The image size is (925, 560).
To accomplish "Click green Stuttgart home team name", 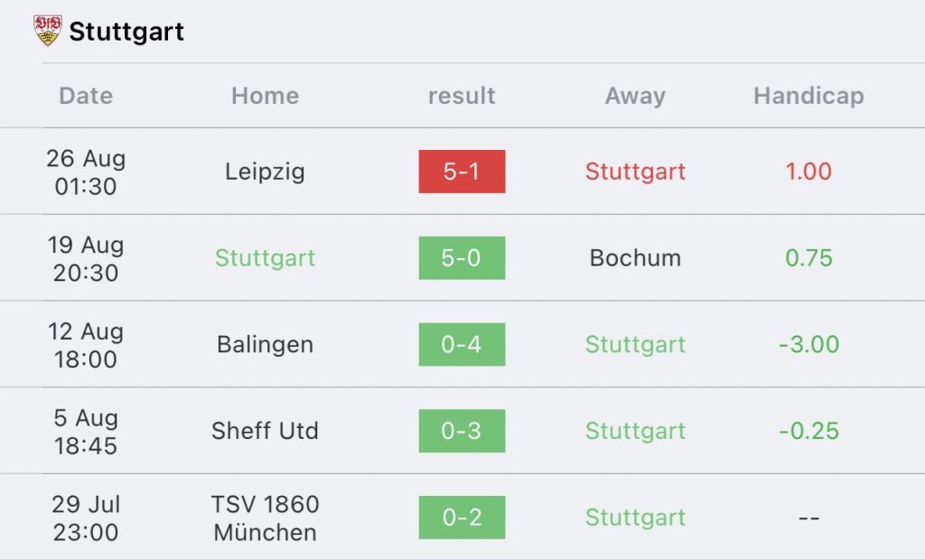I will (265, 258).
